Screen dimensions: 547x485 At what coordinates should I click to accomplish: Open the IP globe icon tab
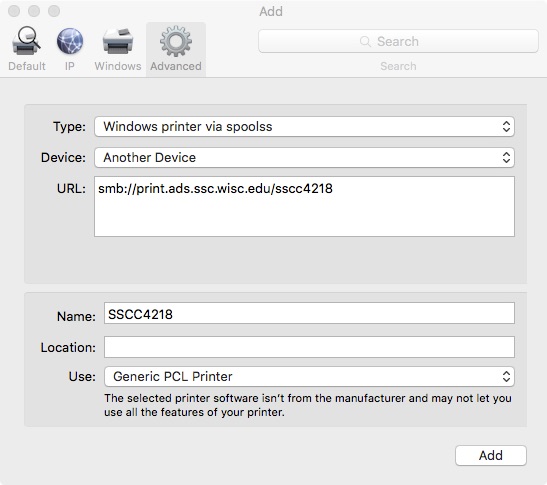(x=70, y=41)
